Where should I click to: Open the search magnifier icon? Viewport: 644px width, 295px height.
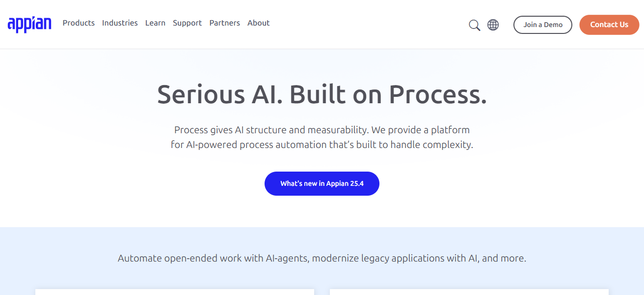[474, 25]
